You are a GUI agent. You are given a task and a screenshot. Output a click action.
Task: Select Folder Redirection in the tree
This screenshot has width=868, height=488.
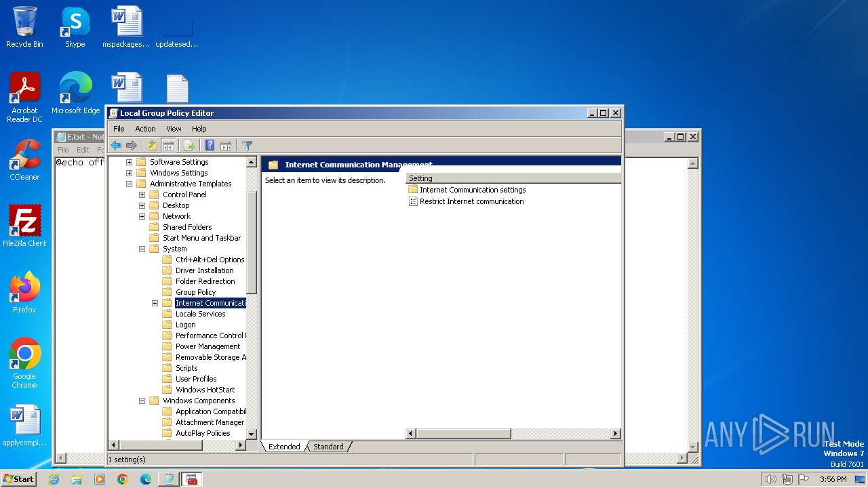pyautogui.click(x=205, y=281)
